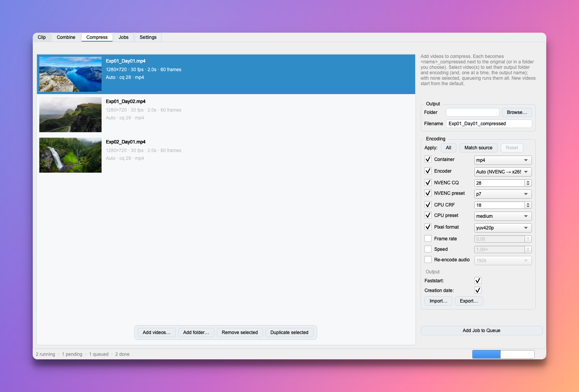This screenshot has width=579, height=392.
Task: Import encoding settings
Action: pos(438,301)
